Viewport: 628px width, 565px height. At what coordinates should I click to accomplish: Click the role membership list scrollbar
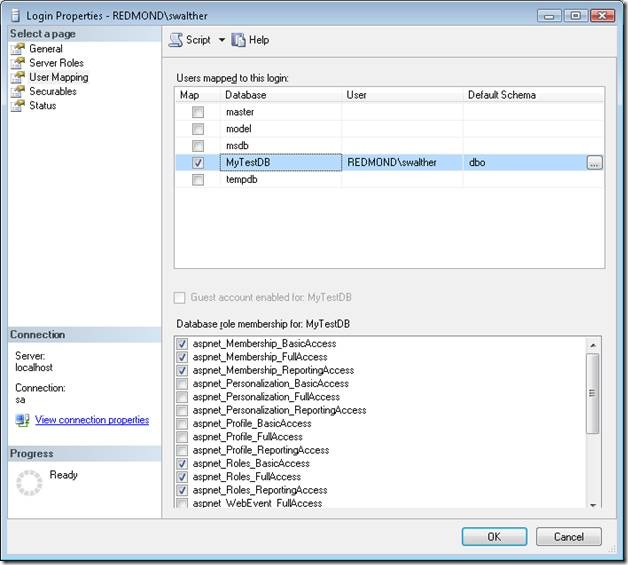click(593, 395)
